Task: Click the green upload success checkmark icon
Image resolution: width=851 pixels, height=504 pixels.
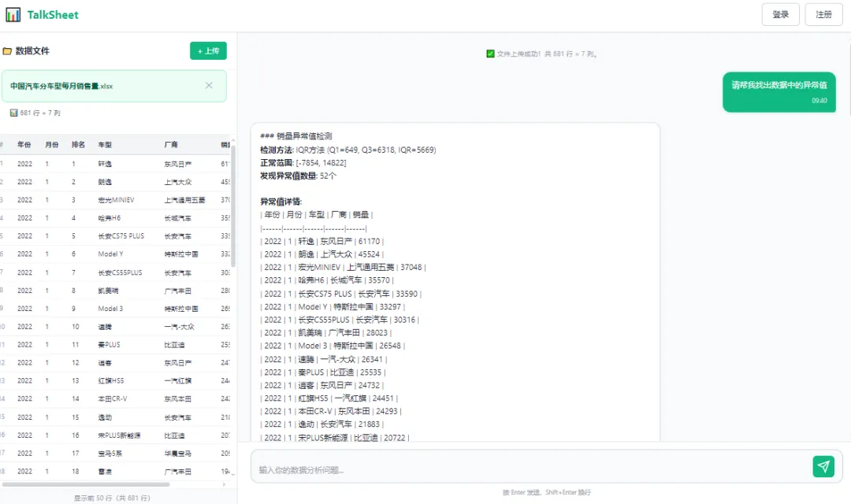Action: pos(490,54)
